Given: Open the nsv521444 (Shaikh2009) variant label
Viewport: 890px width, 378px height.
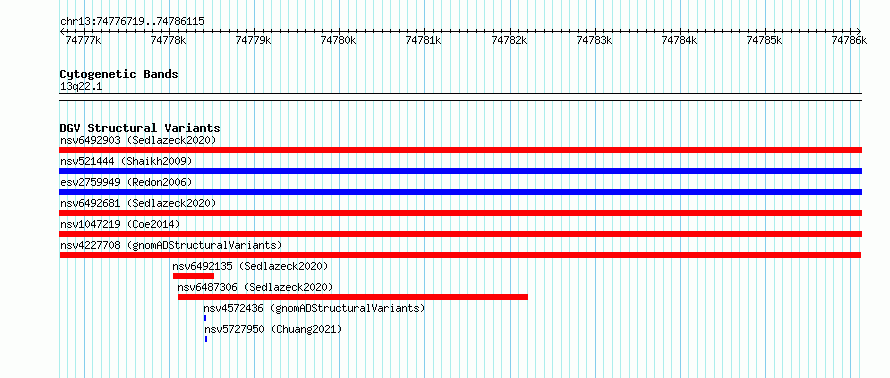Looking at the screenshot, I should [126, 161].
